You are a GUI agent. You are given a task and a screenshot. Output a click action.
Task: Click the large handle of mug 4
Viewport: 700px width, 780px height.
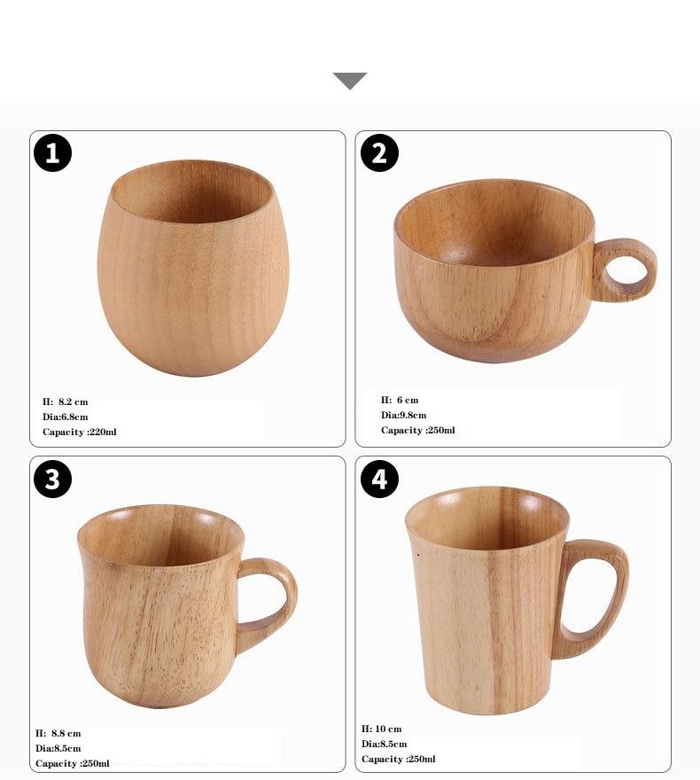tap(592, 597)
